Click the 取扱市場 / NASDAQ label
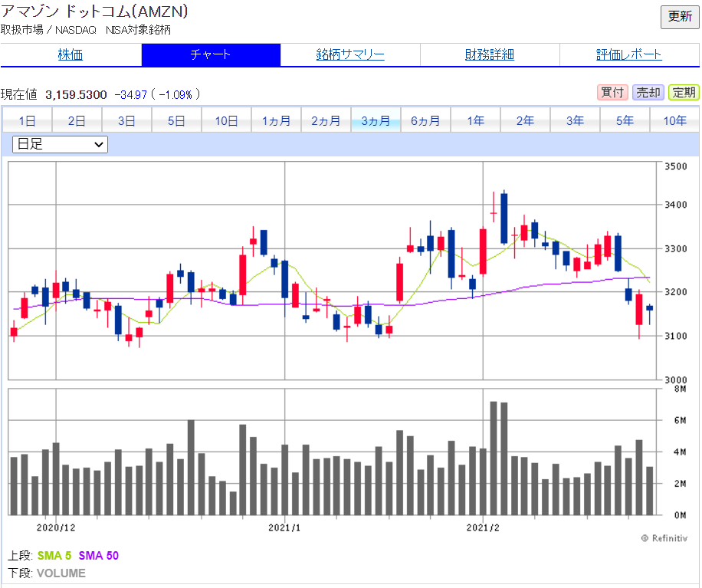702x588 pixels. [x=48, y=30]
